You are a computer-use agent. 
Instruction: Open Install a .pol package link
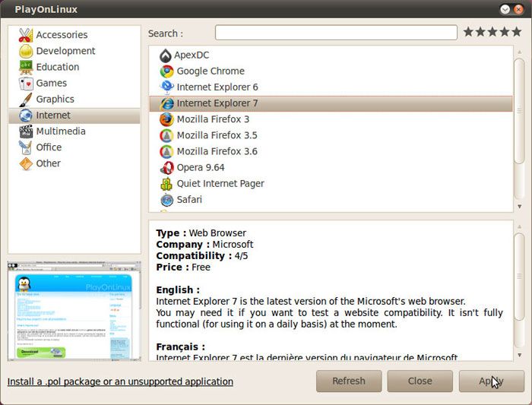(120, 381)
